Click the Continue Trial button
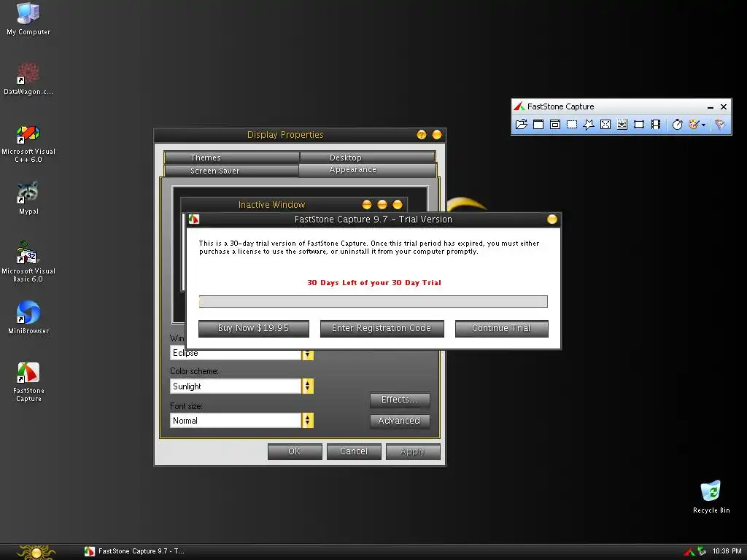This screenshot has height=560, width=747. point(501,329)
